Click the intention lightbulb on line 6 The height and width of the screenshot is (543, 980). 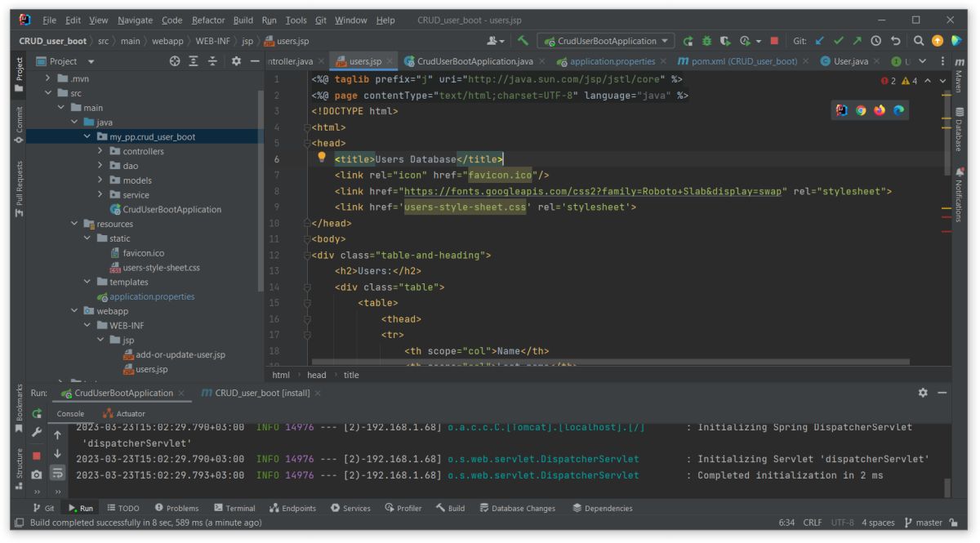click(322, 158)
